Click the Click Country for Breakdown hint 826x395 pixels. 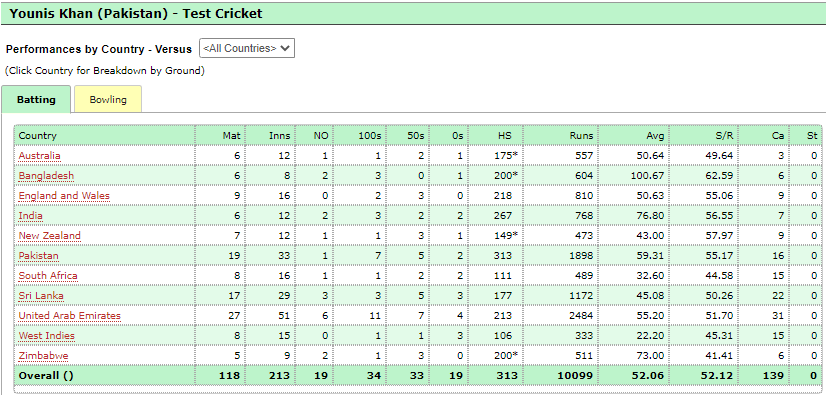105,70
